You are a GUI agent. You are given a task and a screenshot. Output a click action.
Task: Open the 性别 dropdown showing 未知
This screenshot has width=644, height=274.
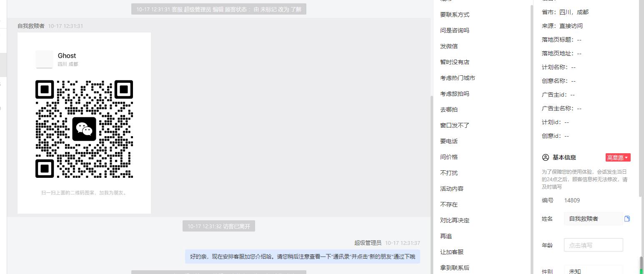(593, 270)
